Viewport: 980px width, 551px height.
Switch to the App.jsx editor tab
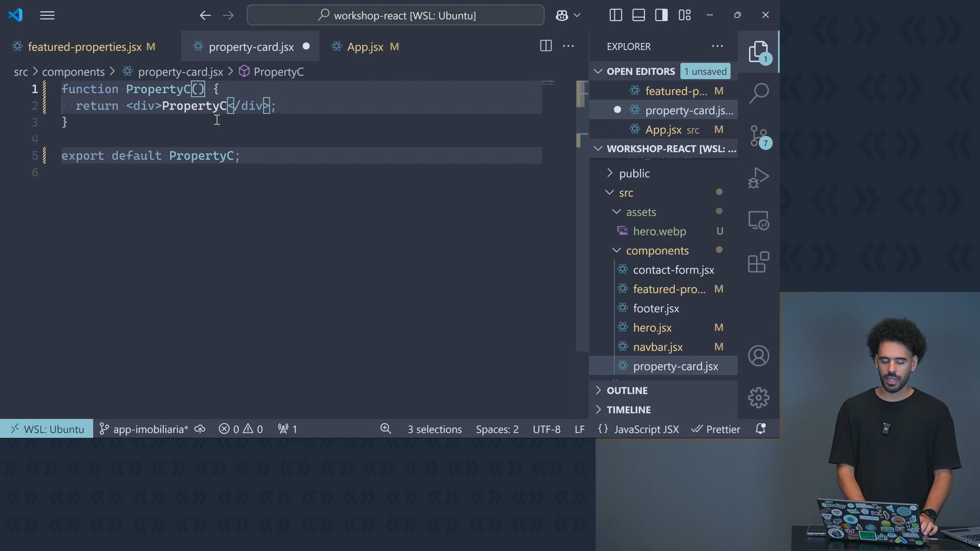365,47
